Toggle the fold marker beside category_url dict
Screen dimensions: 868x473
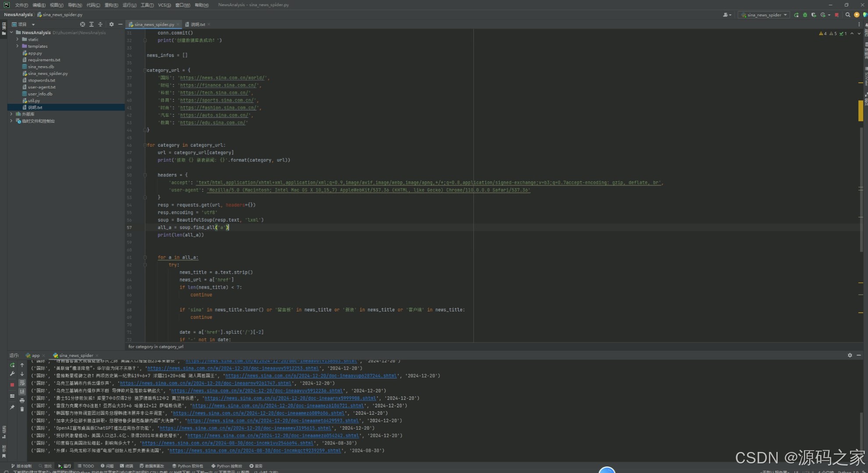[145, 70]
